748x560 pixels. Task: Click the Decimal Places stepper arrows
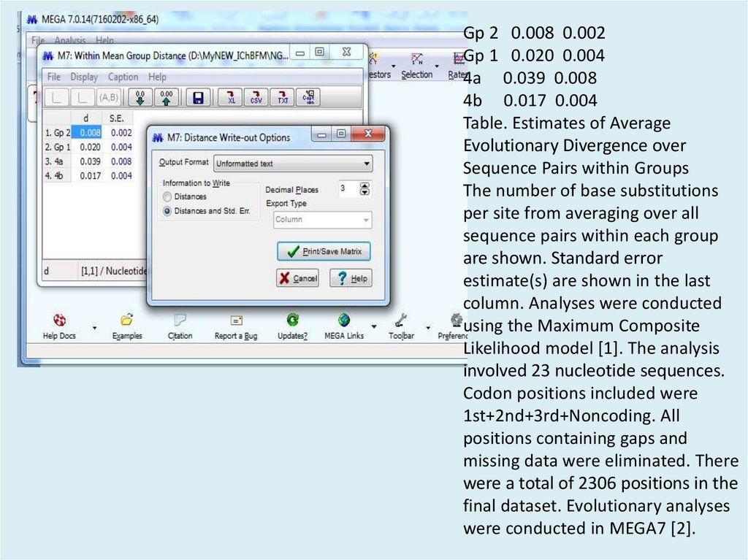pos(365,189)
